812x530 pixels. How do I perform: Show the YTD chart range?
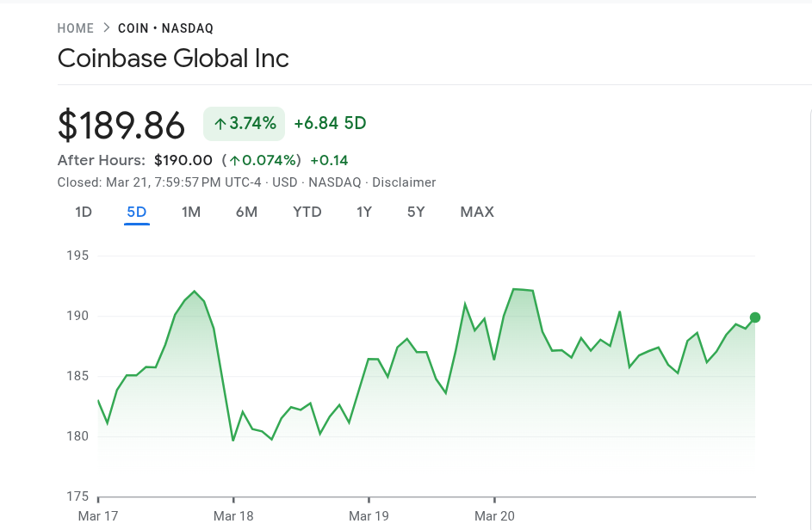pos(307,213)
